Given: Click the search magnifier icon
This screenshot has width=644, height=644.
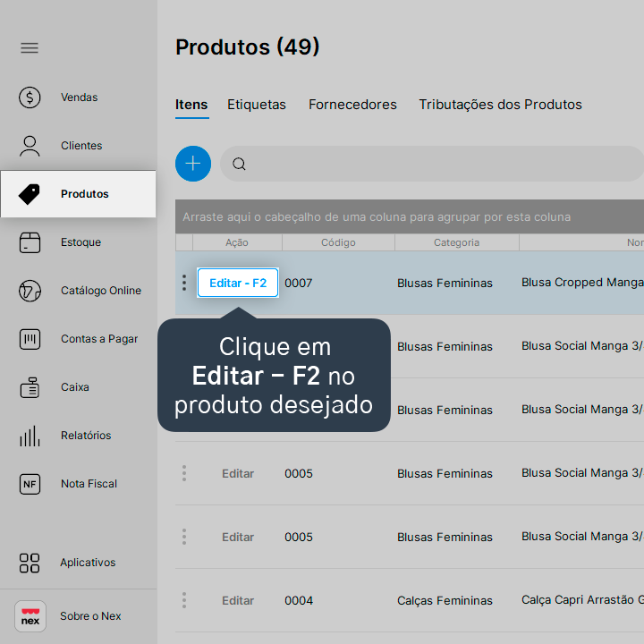Looking at the screenshot, I should 239,164.
